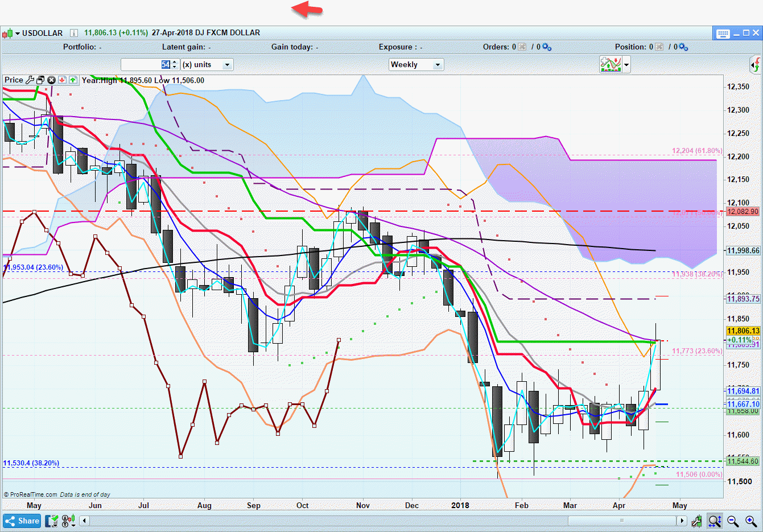Screen dimensions: 763x532
Task: Expand the trading side panel arrows
Action: pyautogui.click(x=756, y=64)
